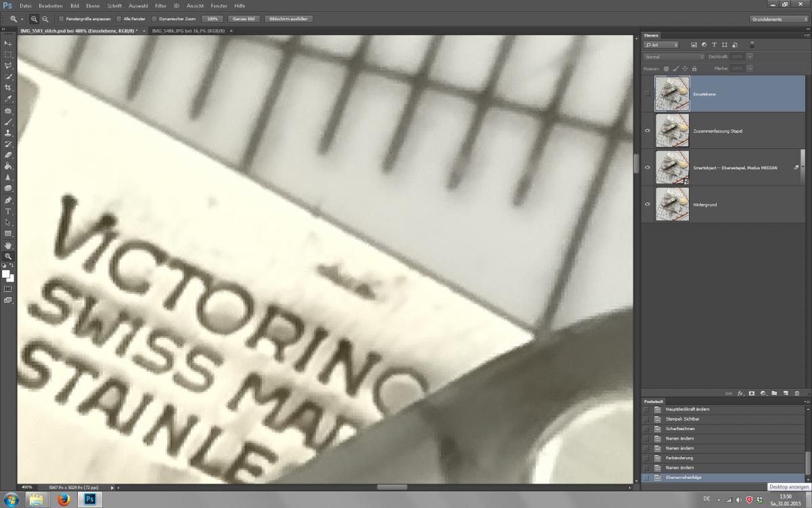Image resolution: width=812 pixels, height=508 pixels.
Task: Click the trash icon to delete layer
Action: [796, 393]
